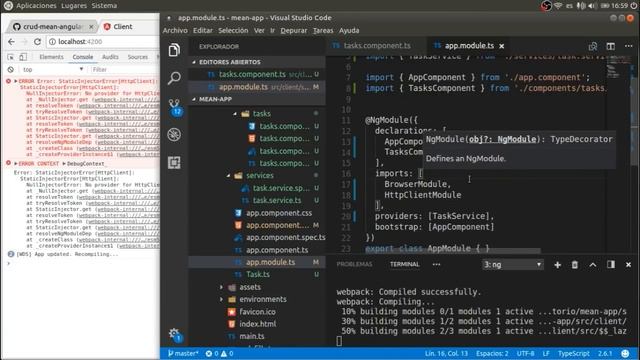This screenshot has width=640, height=360.
Task: Open the Explorer view in activity bar
Action: pyautogui.click(x=174, y=50)
